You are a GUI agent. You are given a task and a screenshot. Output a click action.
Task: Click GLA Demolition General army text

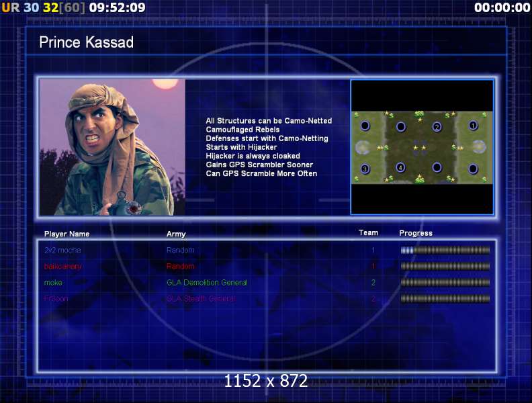coord(207,282)
